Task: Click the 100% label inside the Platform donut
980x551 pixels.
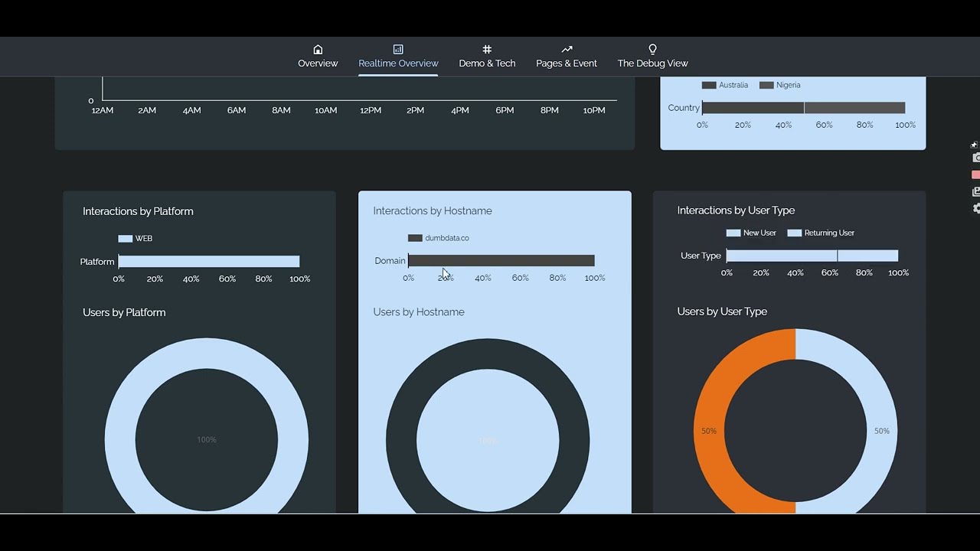Action: click(x=207, y=440)
